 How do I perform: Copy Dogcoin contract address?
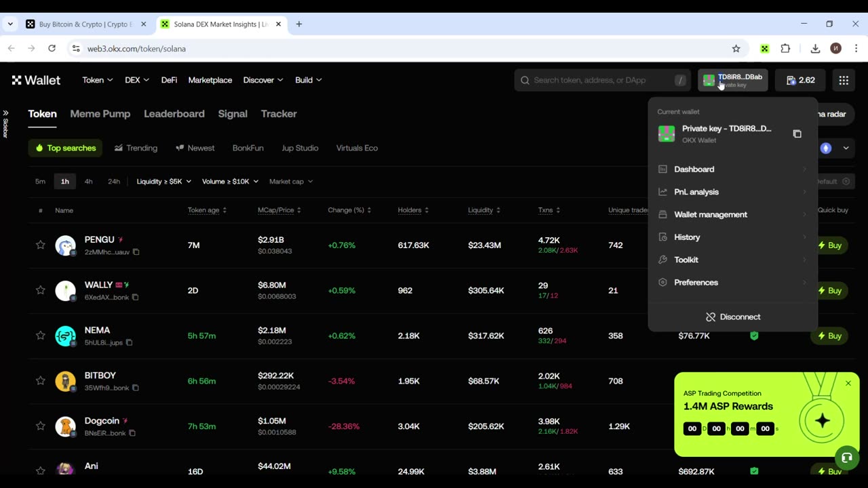click(132, 433)
